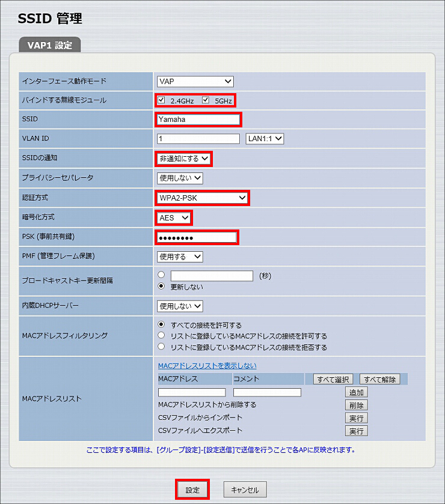Open the インターフェース動作モード VAP dropdown
The width and height of the screenshot is (445, 504).
[x=195, y=81]
